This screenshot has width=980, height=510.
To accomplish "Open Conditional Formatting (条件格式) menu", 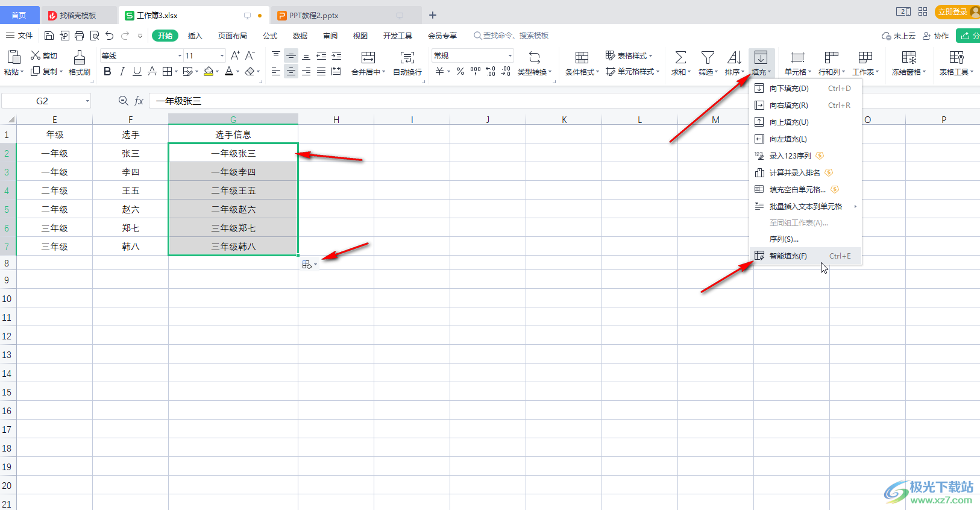I will 582,63.
